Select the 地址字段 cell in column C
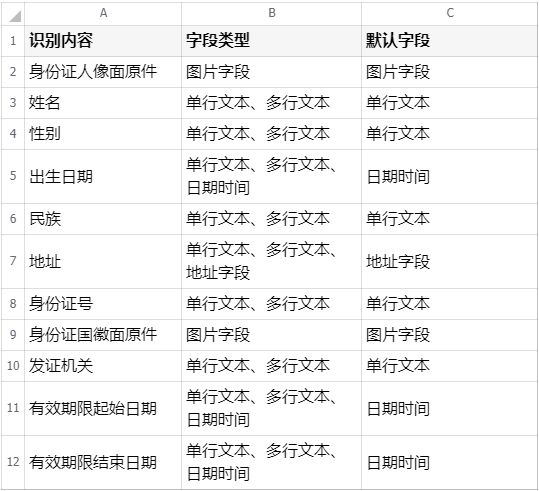The height and width of the screenshot is (491, 539). point(450,261)
